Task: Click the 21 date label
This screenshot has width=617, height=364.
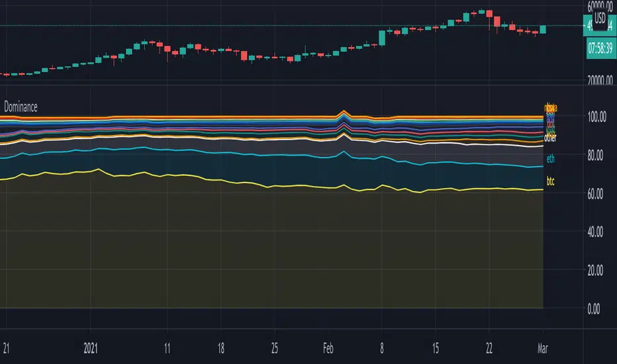Action: coord(6,348)
